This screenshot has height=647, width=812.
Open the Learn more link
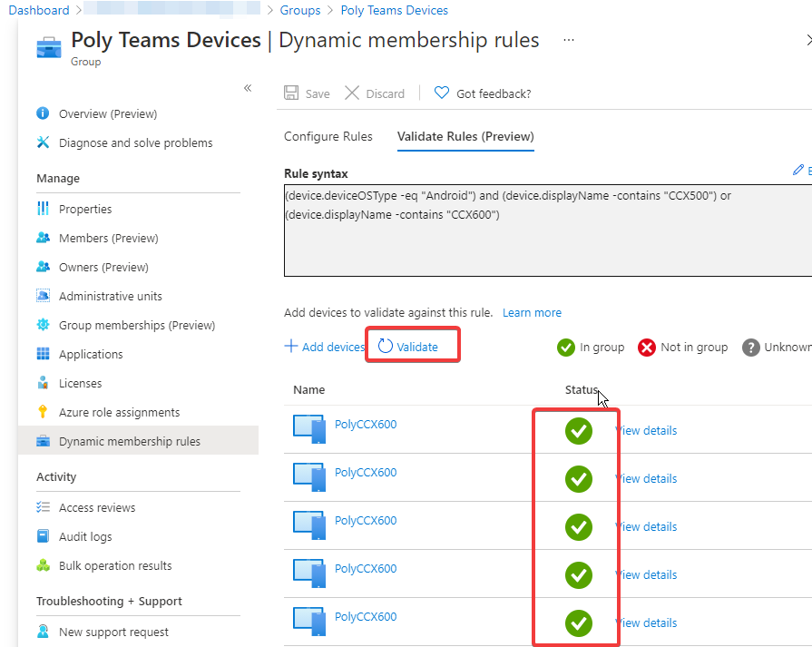[532, 312]
